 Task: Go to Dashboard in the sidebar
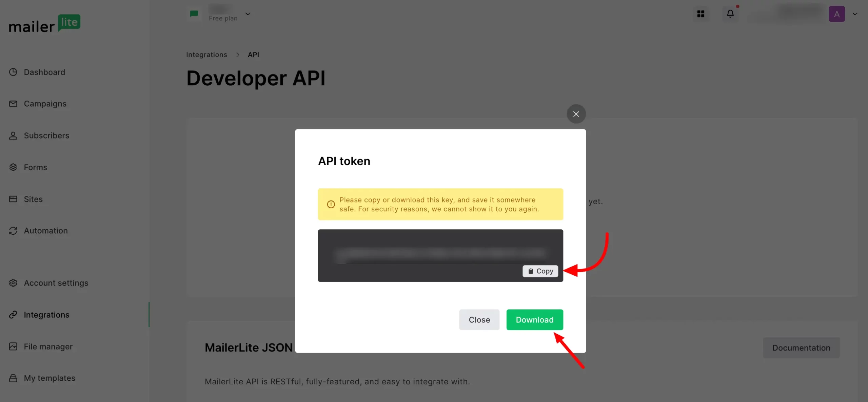click(x=44, y=72)
